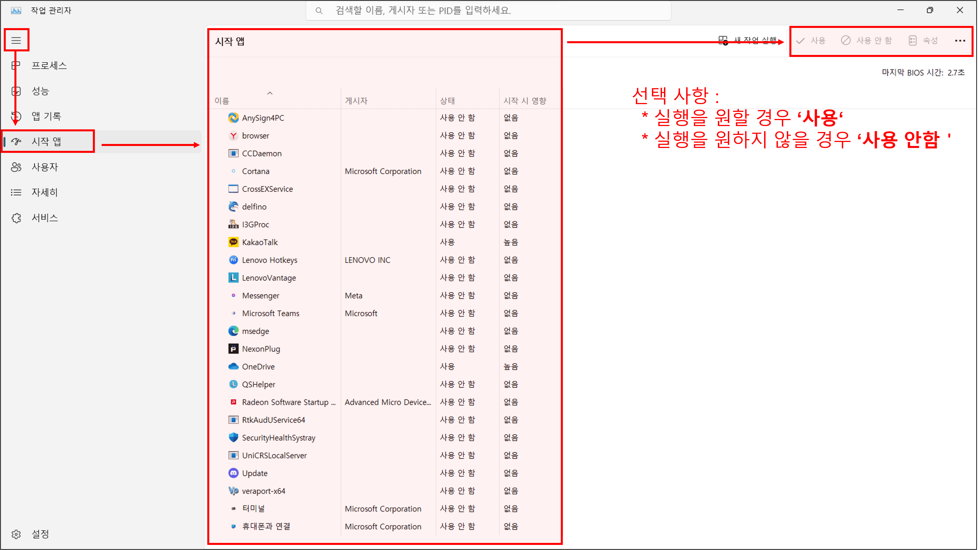Viewport: 980px width, 550px height.
Task: Select the I3GProc icon
Action: (233, 225)
